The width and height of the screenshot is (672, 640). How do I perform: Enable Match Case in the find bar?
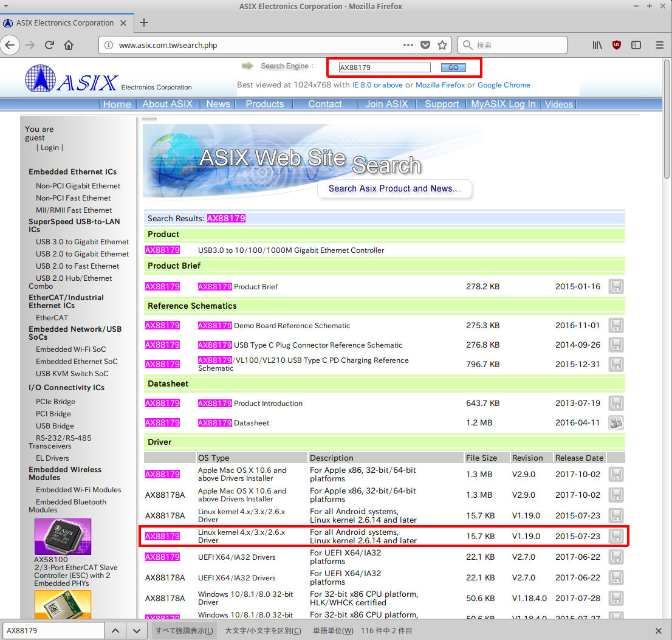pos(262,630)
